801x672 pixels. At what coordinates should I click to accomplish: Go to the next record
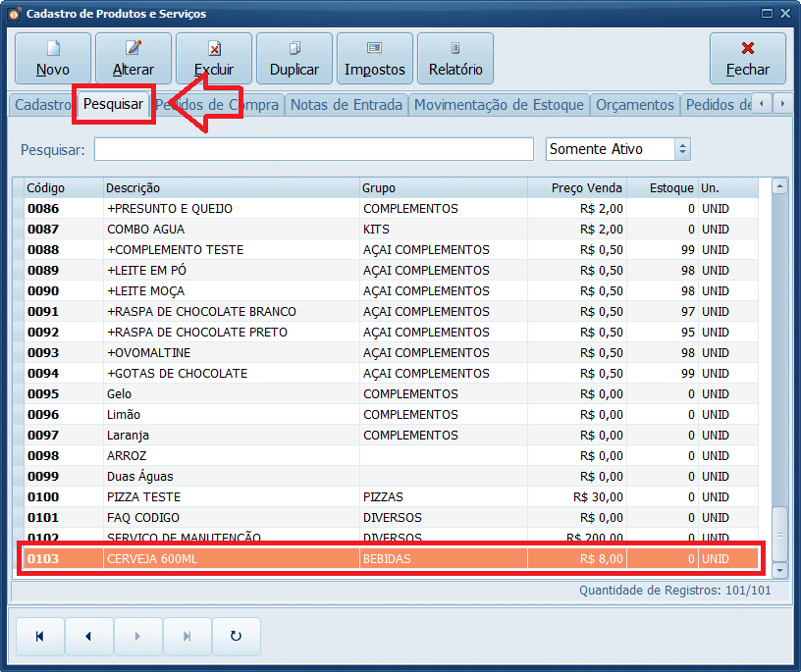click(x=137, y=636)
